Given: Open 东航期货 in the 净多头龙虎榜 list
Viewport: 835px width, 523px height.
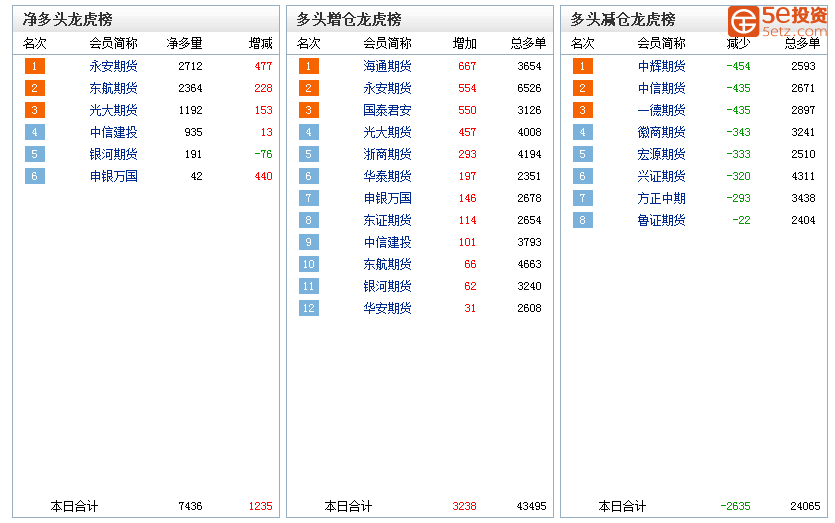Looking at the screenshot, I should coord(113,88).
